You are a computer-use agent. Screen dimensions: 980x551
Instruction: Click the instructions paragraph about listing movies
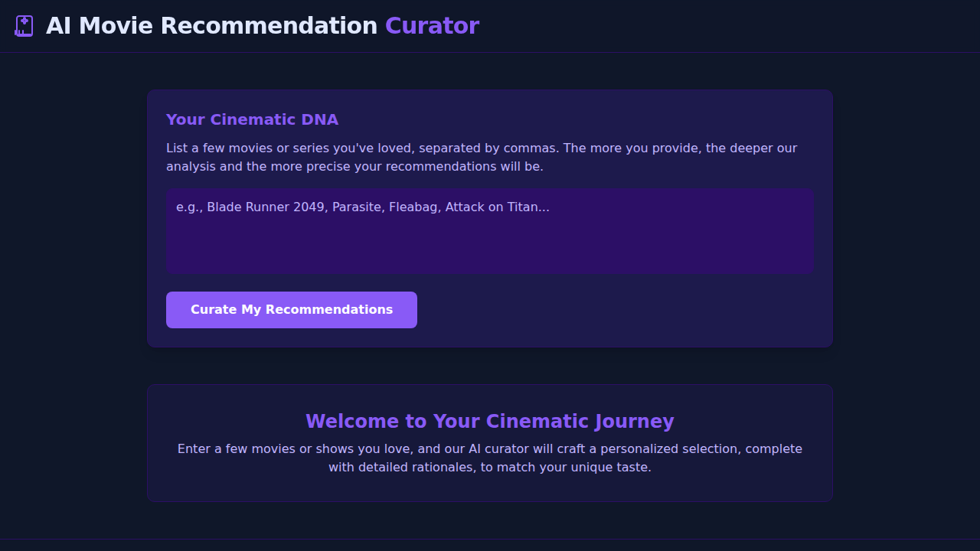tap(482, 157)
